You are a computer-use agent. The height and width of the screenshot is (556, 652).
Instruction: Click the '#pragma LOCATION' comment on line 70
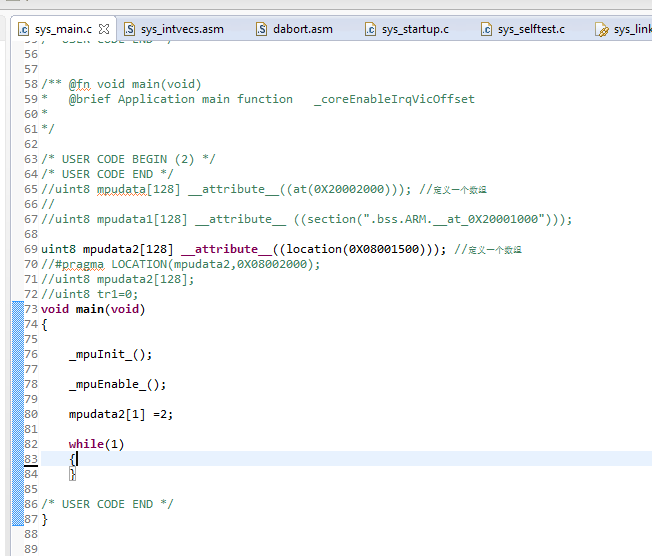click(181, 264)
